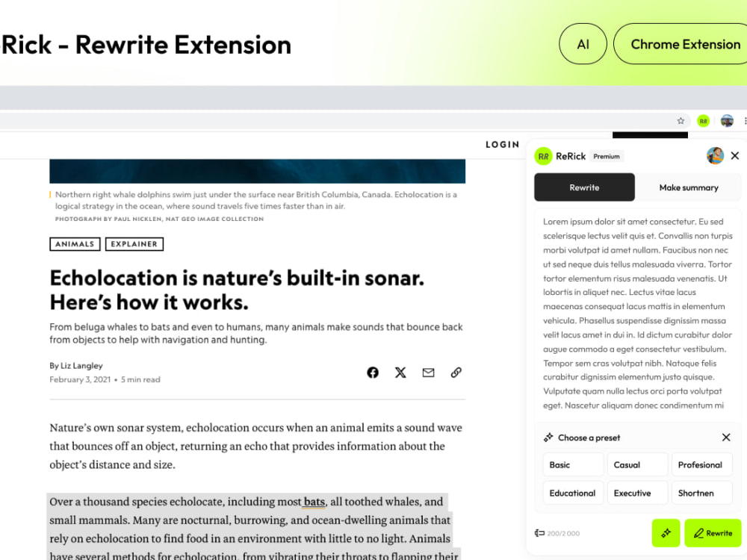Click the 200/2 000 character counter
This screenshot has width=747, height=560.
tap(563, 533)
